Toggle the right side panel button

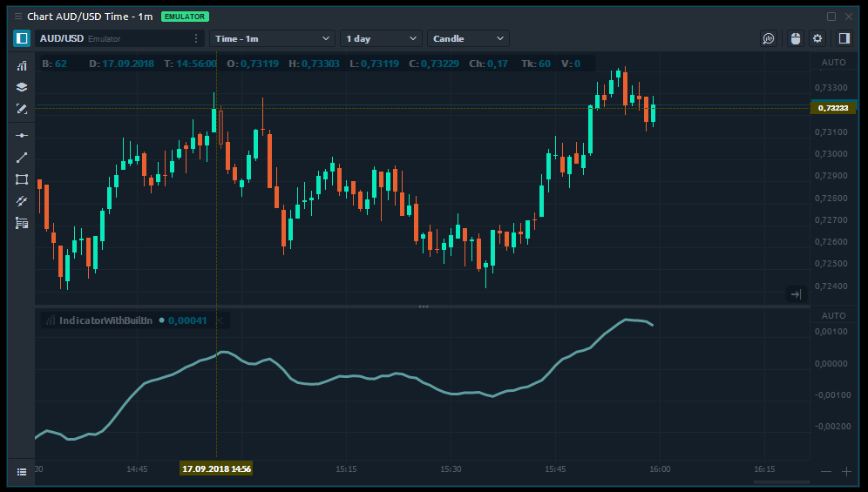point(844,38)
